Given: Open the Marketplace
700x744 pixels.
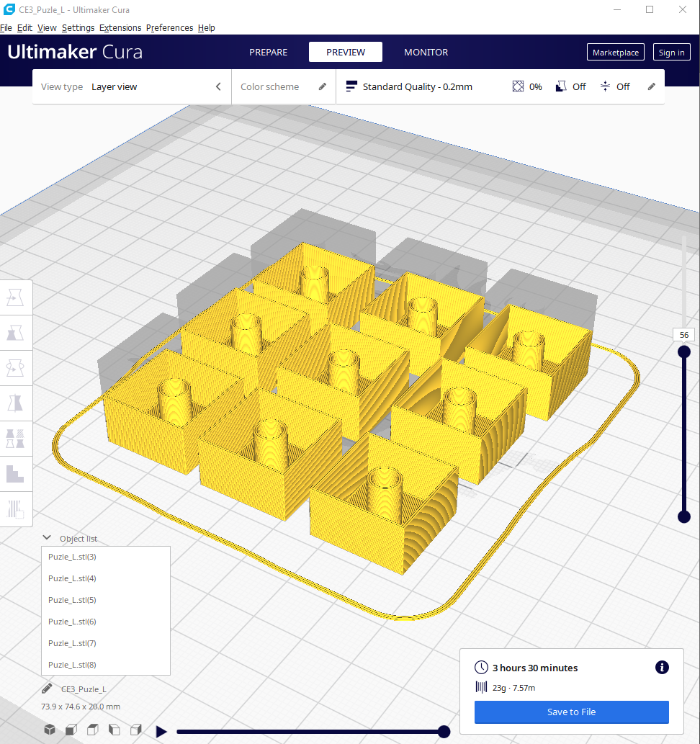Looking at the screenshot, I should (616, 52).
